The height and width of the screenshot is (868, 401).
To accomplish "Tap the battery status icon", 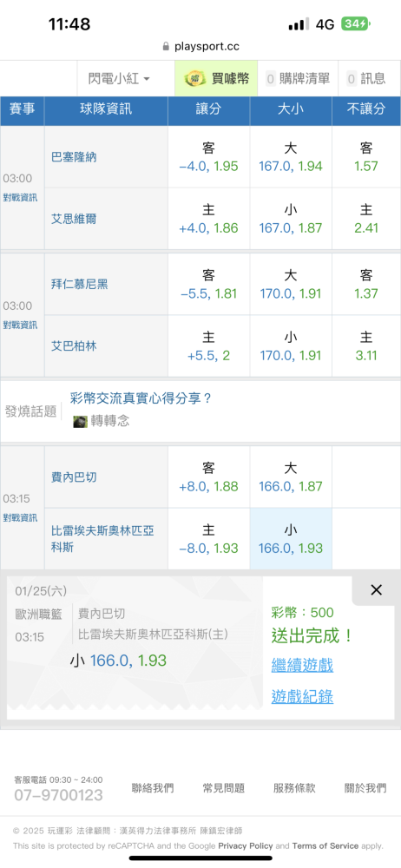I will pyautogui.click(x=356, y=23).
